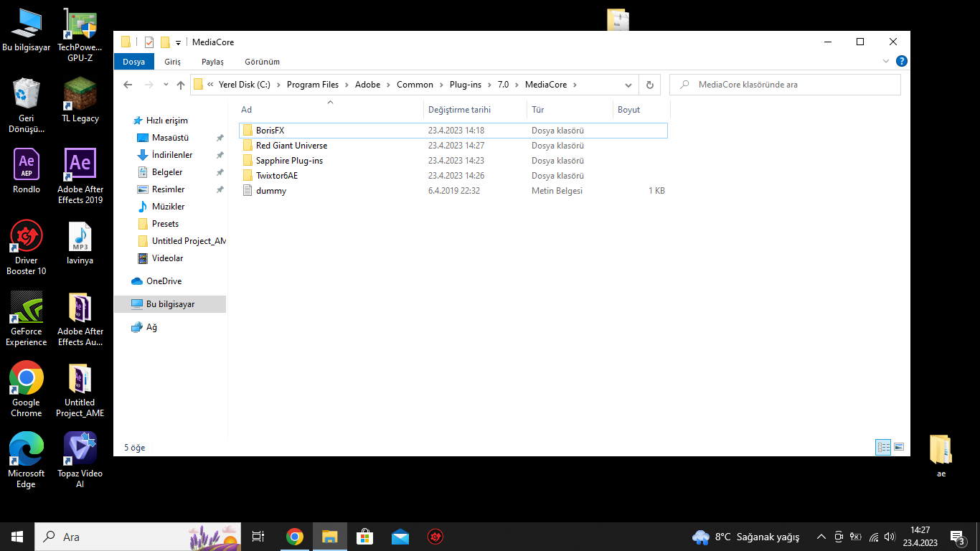
Task: Click the Explorer help question mark icon
Action: (902, 62)
